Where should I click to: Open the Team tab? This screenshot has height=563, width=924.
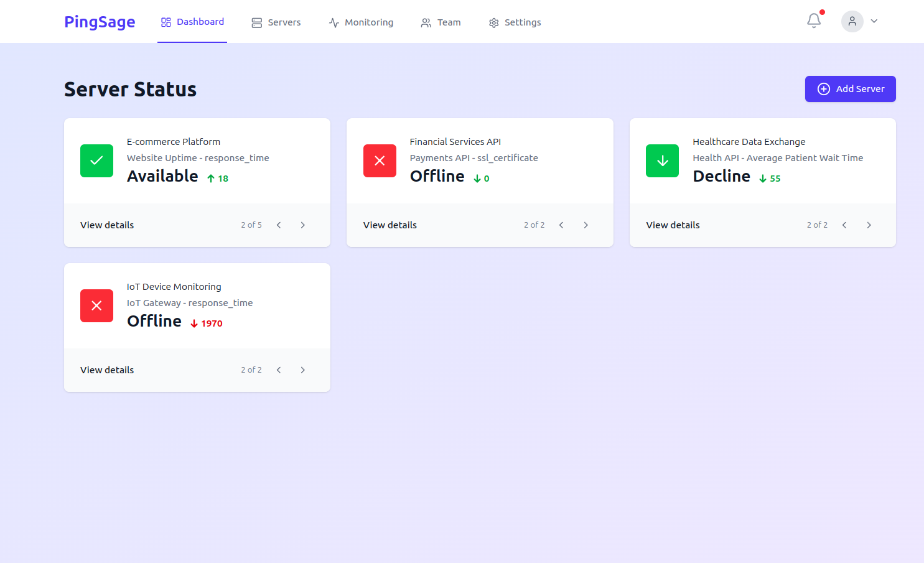(441, 22)
